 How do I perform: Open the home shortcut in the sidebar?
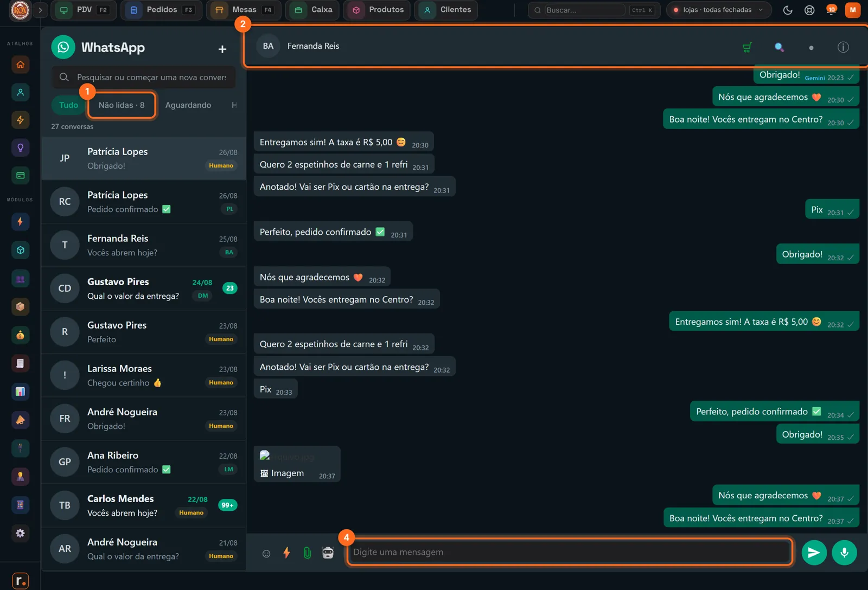20,65
